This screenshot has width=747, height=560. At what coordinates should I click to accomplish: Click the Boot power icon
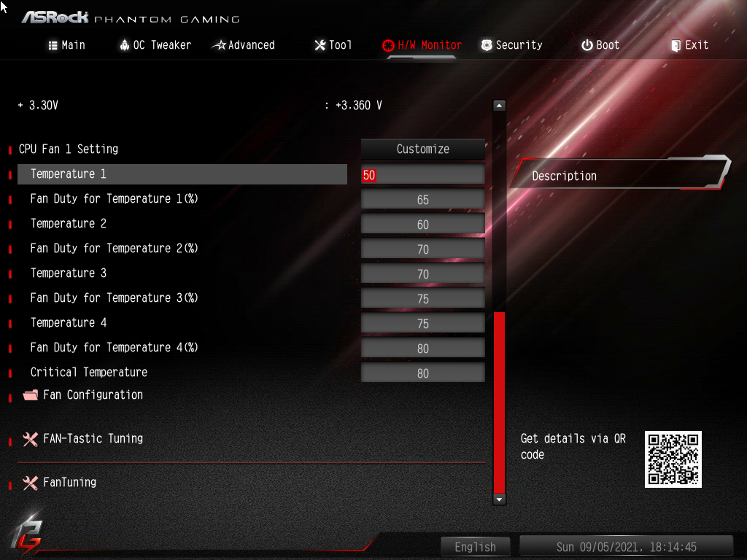[x=588, y=44]
